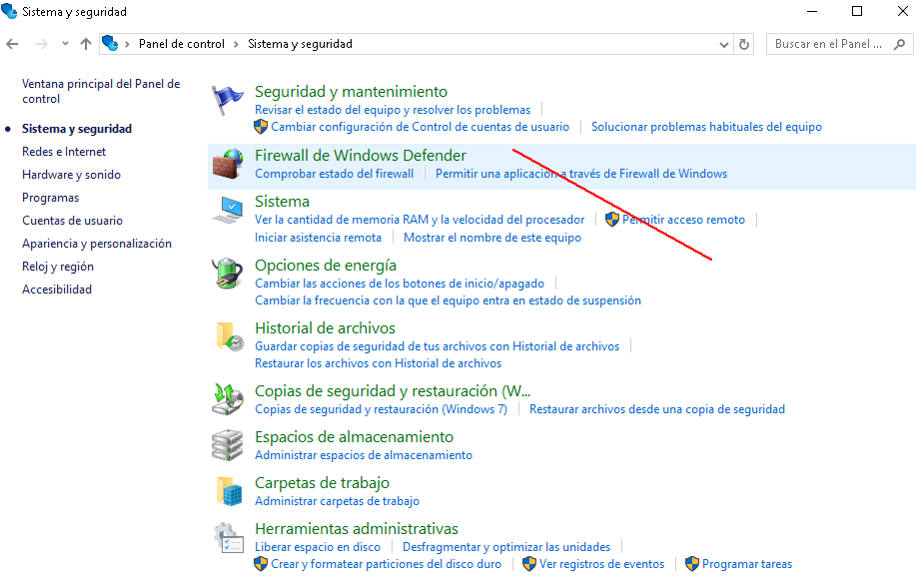Click Revisar el estado del equipo link
The image size is (924, 586).
393,110
